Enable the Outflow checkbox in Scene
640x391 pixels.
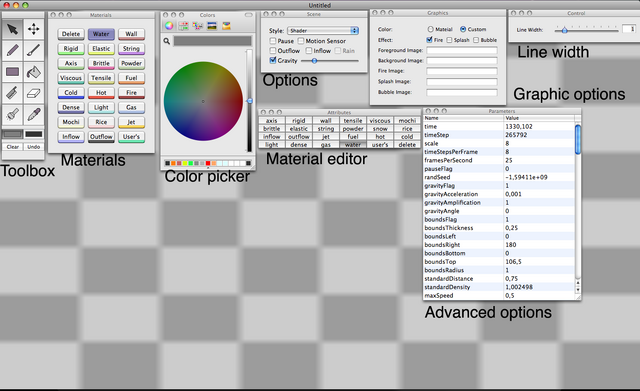[273, 51]
